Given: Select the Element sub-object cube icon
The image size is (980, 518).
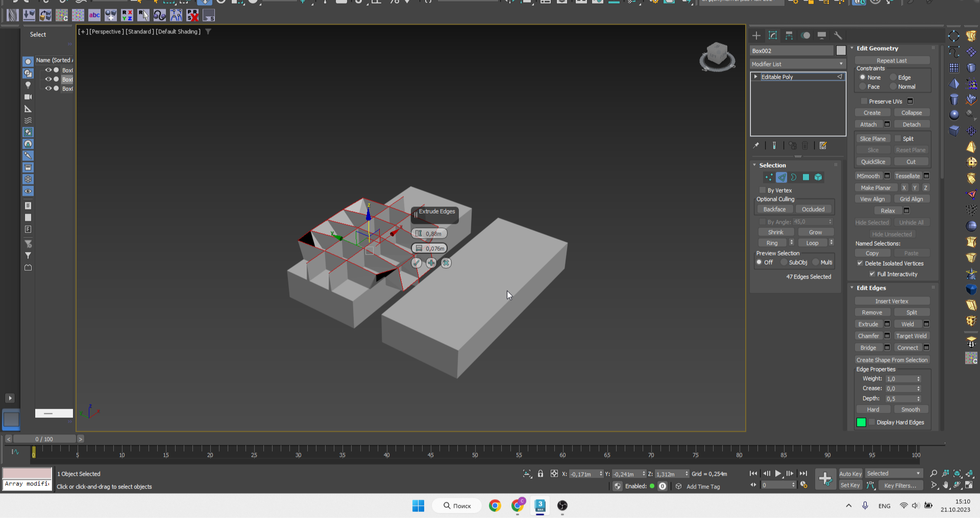Looking at the screenshot, I should click(819, 177).
